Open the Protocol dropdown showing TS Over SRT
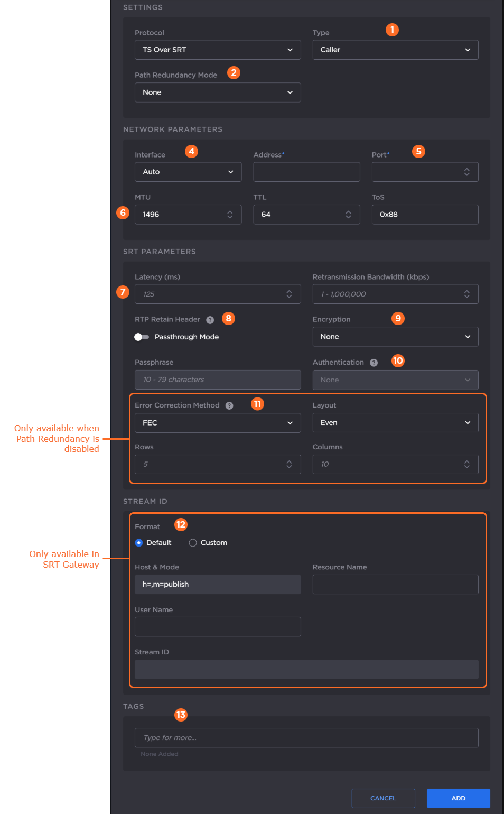Screen dimensions: 504x814 (218, 50)
